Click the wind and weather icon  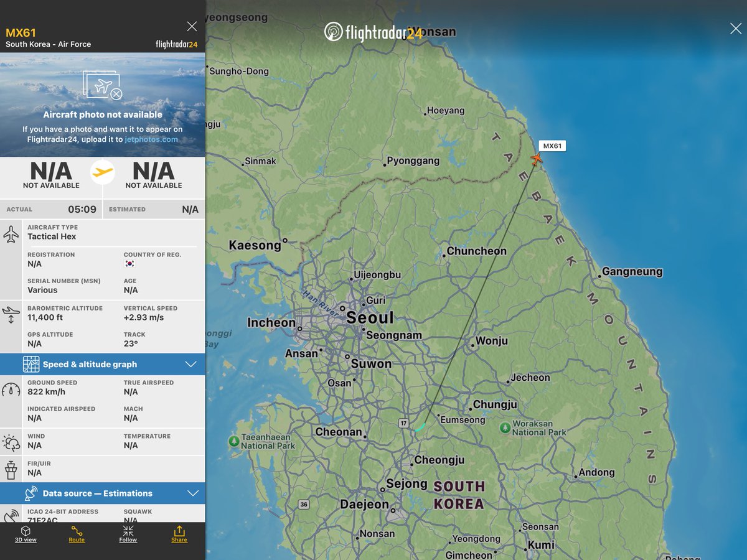click(x=11, y=442)
